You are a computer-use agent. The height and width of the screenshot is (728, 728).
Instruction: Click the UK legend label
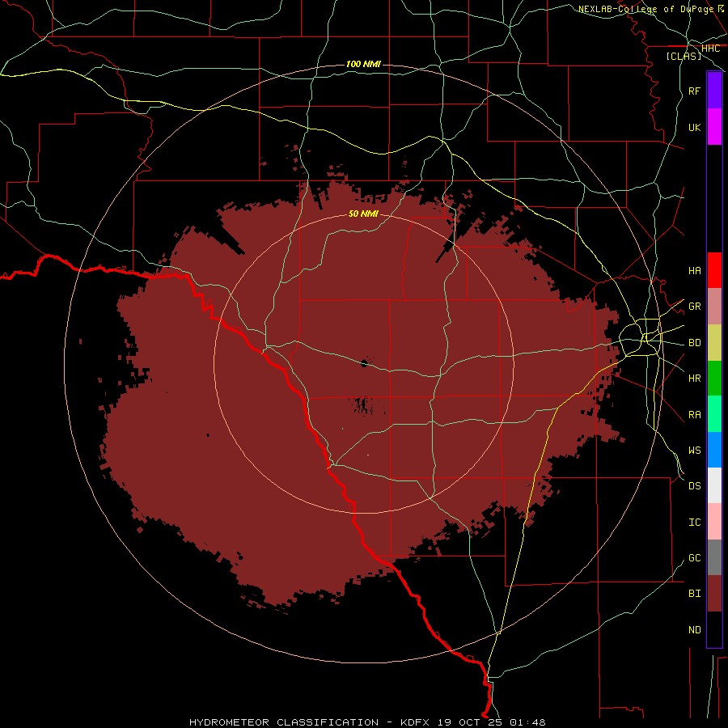coord(694,127)
